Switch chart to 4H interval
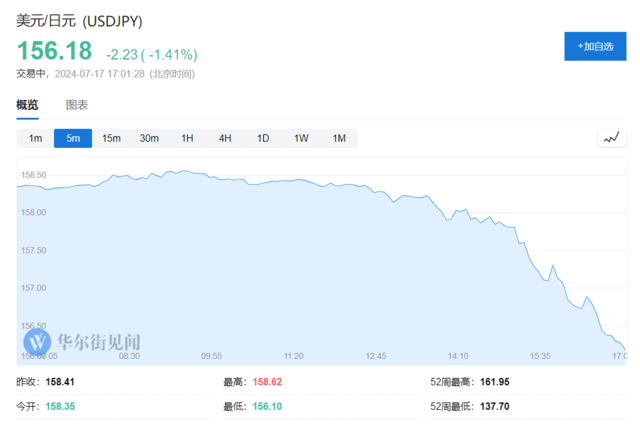 pyautogui.click(x=225, y=138)
